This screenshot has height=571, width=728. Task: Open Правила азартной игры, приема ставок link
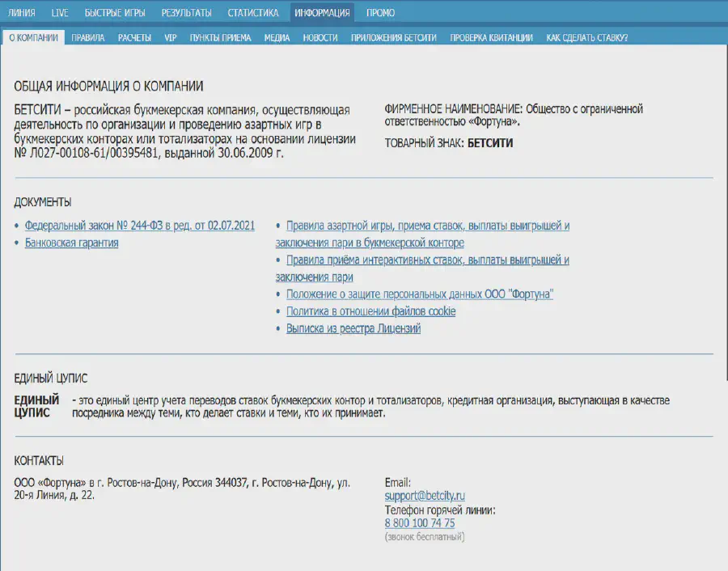click(x=422, y=234)
